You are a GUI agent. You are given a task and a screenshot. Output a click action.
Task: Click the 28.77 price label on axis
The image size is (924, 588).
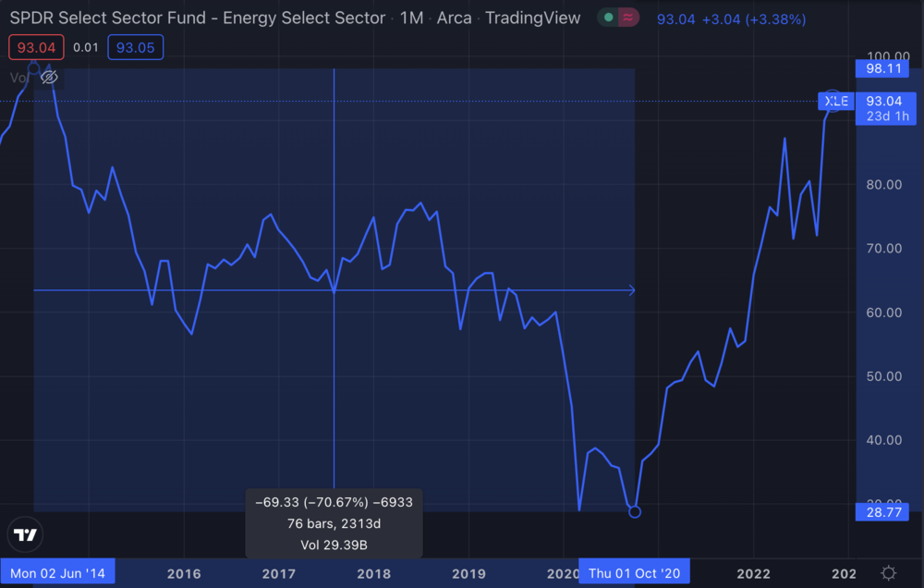(x=883, y=511)
